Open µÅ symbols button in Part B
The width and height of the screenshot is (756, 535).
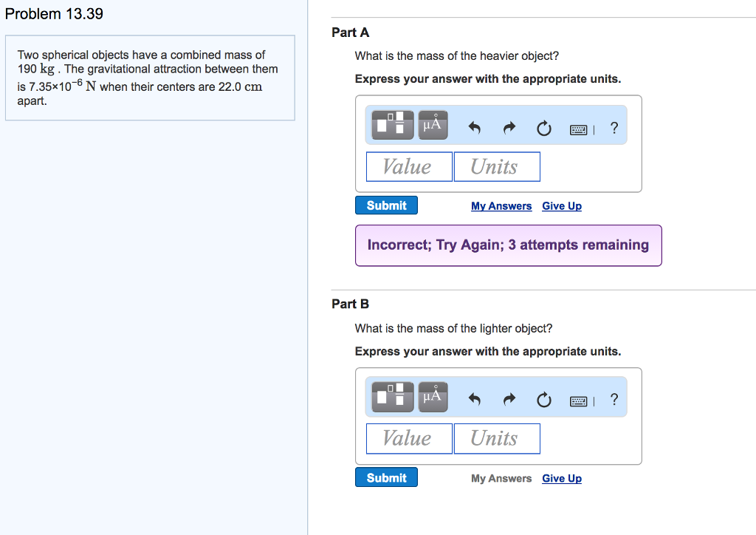click(x=433, y=397)
